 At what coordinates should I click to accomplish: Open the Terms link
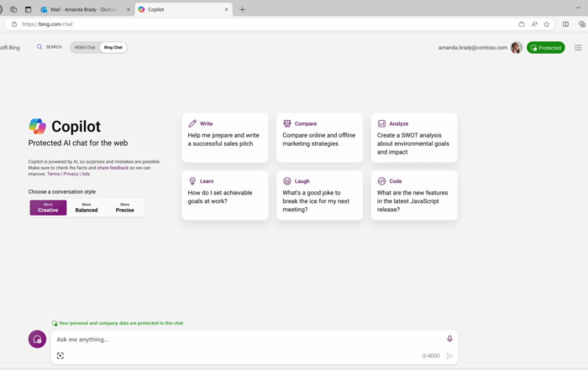53,174
